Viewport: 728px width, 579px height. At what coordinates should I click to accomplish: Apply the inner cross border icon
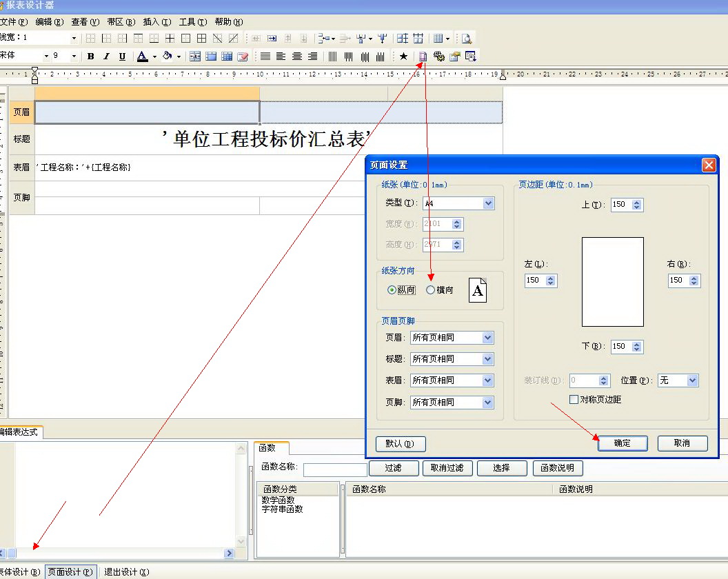click(170, 39)
